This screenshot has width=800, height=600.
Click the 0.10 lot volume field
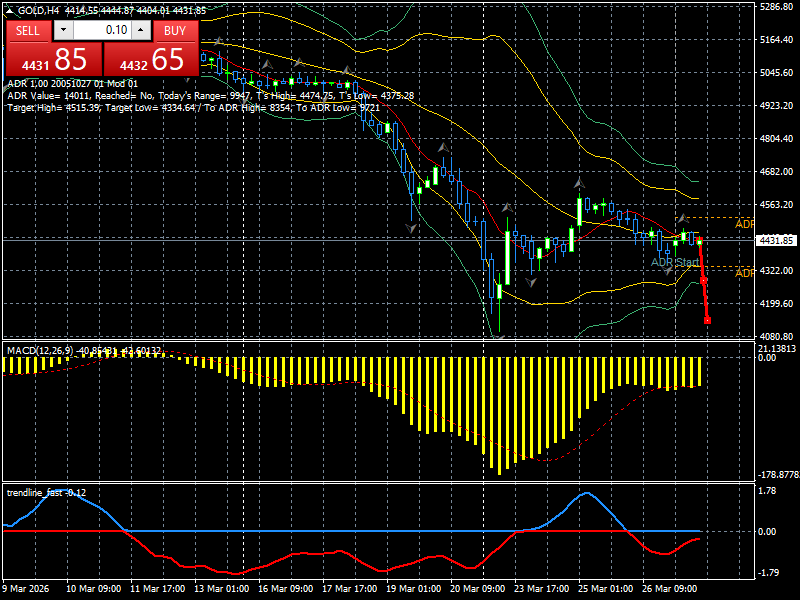102,30
